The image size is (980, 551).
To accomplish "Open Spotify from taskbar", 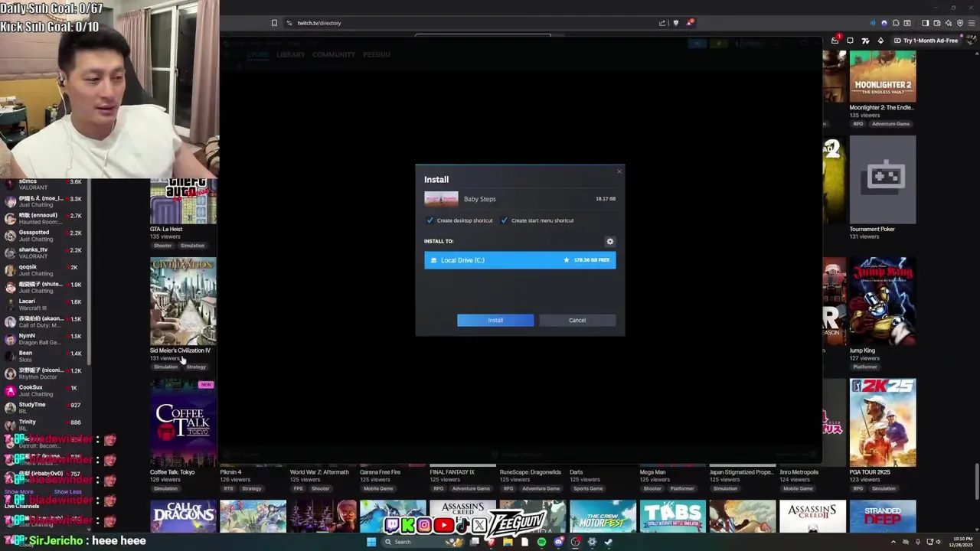I will (x=541, y=542).
